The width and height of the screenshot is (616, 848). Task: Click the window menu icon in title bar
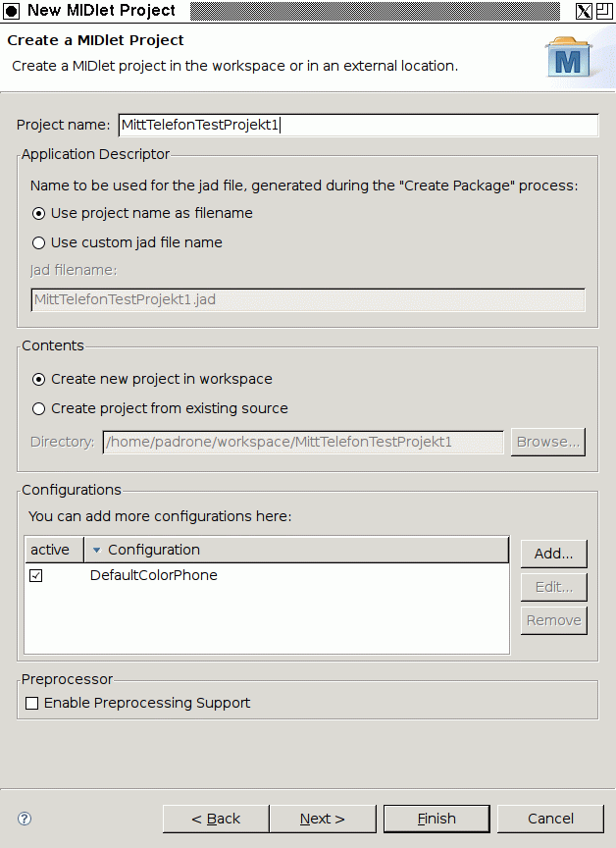coord(11,10)
